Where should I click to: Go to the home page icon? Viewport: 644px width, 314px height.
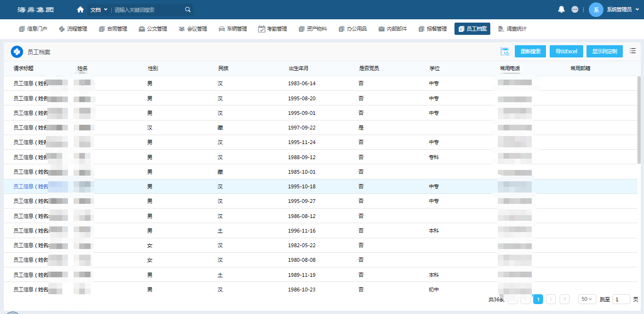pos(80,9)
